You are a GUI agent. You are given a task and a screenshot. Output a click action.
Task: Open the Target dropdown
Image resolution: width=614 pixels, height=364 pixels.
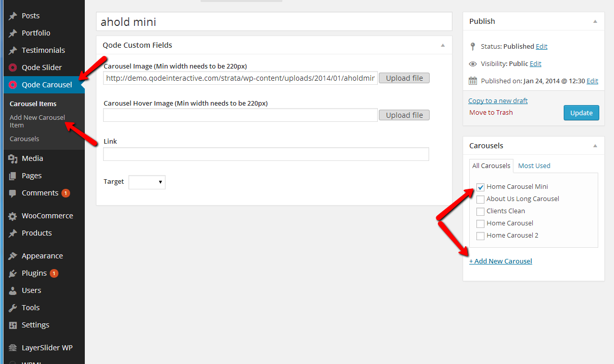coord(147,182)
